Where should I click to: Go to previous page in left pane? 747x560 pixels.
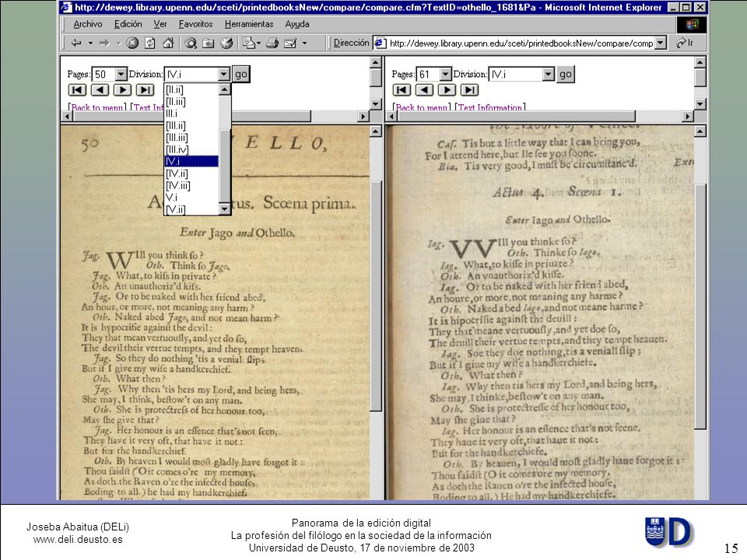pyautogui.click(x=100, y=90)
